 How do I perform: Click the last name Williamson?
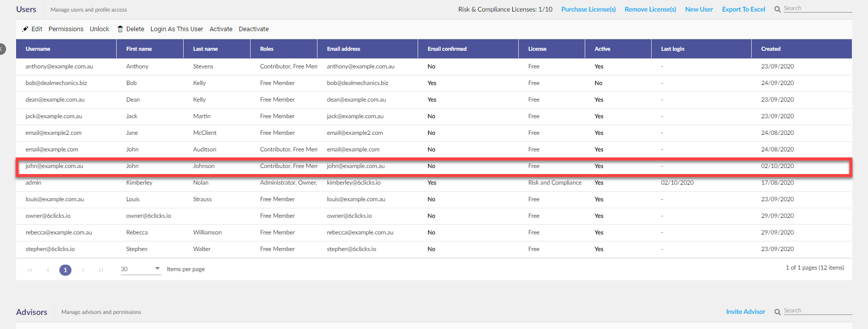(207, 232)
